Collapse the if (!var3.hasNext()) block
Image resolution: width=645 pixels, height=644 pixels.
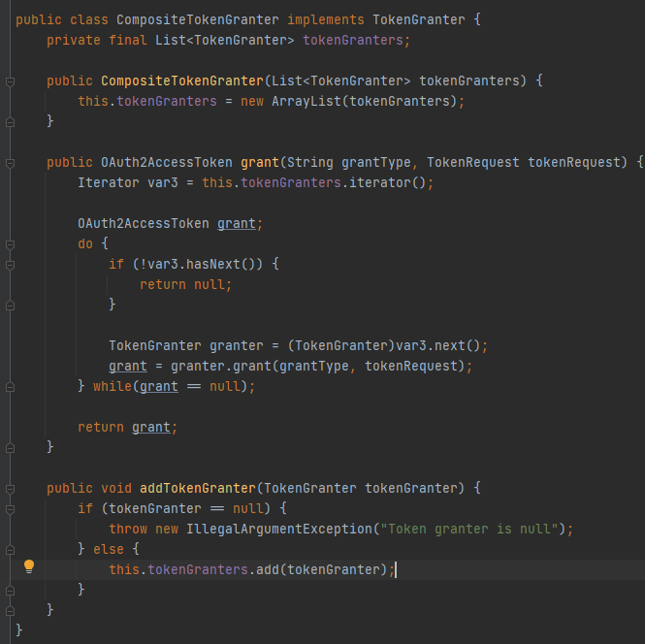[11, 265]
